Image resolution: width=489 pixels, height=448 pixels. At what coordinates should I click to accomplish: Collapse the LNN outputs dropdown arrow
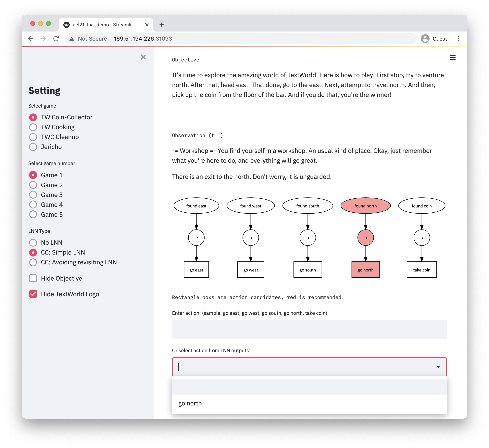tap(438, 367)
